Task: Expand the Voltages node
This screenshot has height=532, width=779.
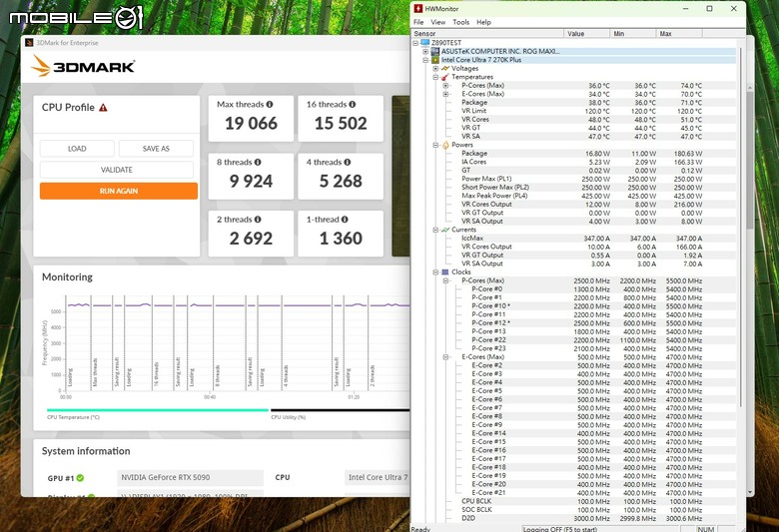Action: pyautogui.click(x=435, y=69)
